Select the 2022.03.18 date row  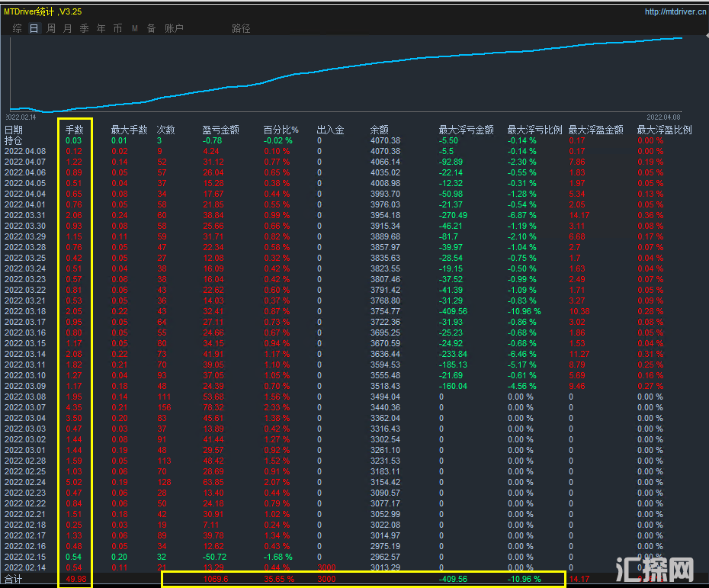point(25,311)
